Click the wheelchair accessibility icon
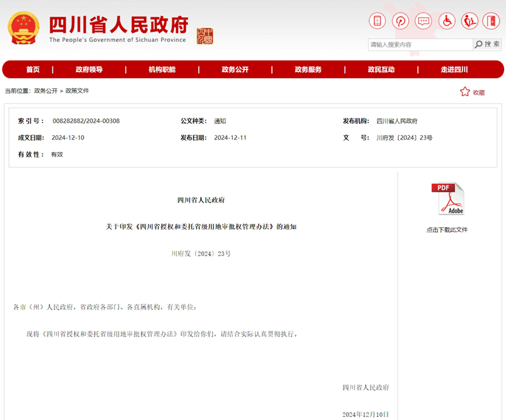 pyautogui.click(x=447, y=21)
